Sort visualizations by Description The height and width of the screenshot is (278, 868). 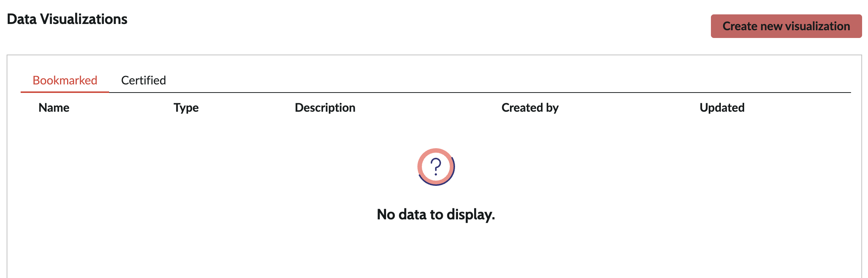(325, 107)
